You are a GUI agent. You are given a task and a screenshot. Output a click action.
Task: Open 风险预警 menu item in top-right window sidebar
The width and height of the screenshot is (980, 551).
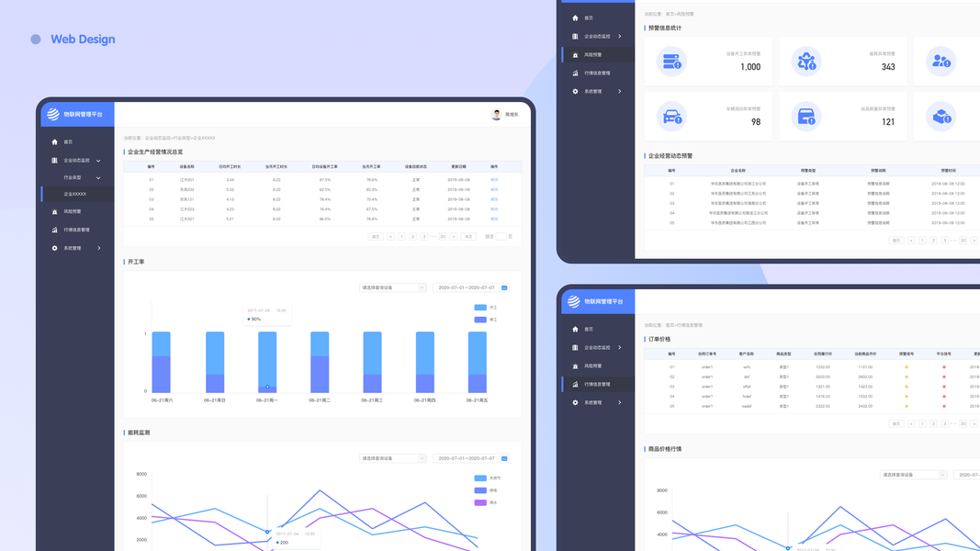point(598,55)
